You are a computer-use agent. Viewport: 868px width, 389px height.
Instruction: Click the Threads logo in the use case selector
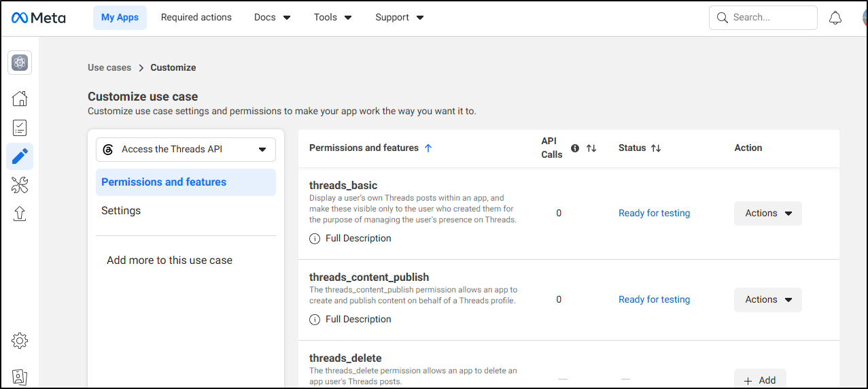(108, 150)
